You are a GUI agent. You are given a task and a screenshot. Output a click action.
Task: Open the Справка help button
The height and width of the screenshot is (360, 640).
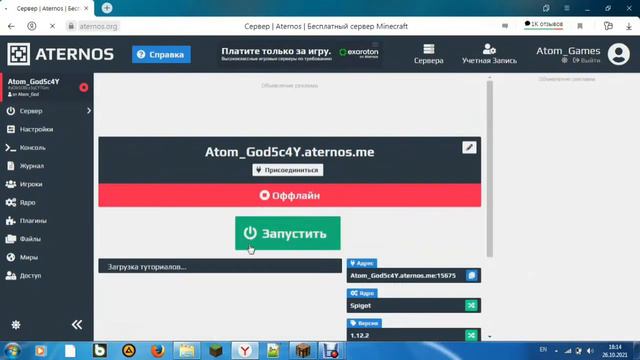pos(161,55)
